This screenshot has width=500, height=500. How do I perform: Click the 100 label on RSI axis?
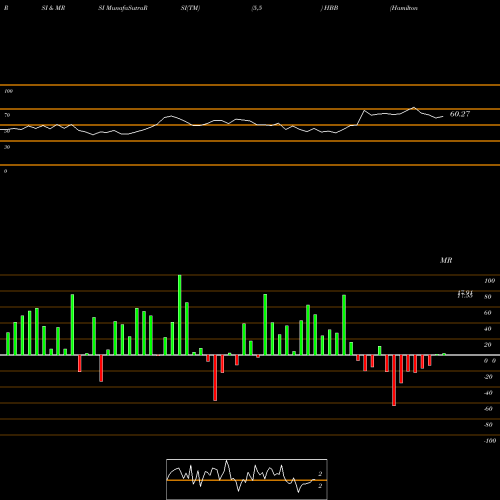8,91
